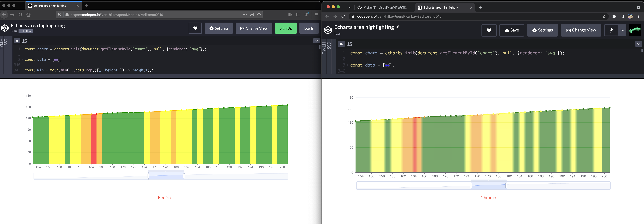Click the Chrome extensions puzzle icon
The height and width of the screenshot is (224, 644).
[614, 16]
